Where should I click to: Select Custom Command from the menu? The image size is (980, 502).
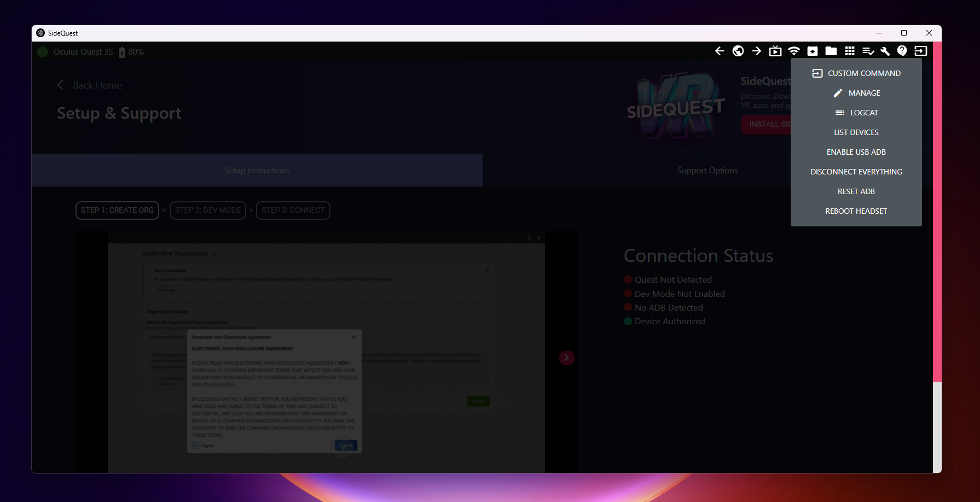[856, 73]
